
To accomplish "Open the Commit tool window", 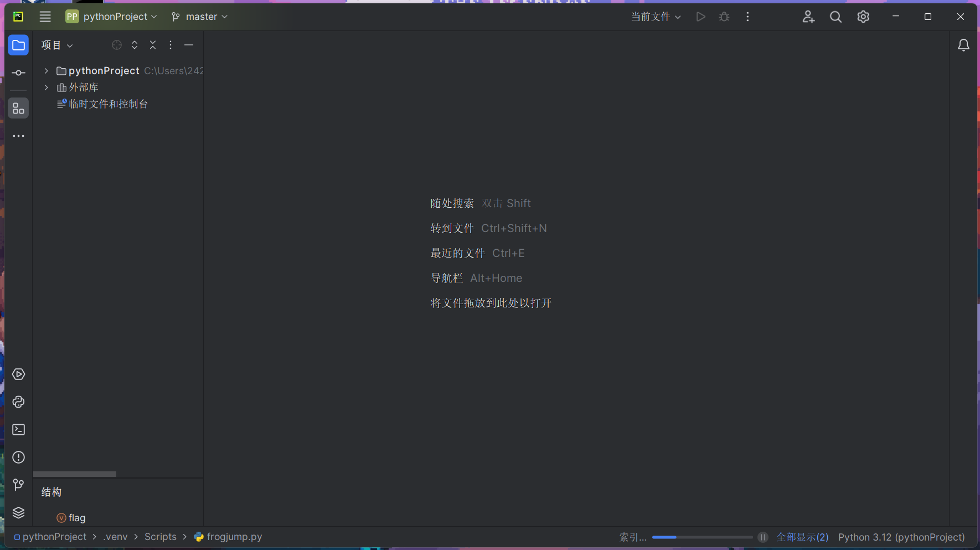I will (x=18, y=73).
